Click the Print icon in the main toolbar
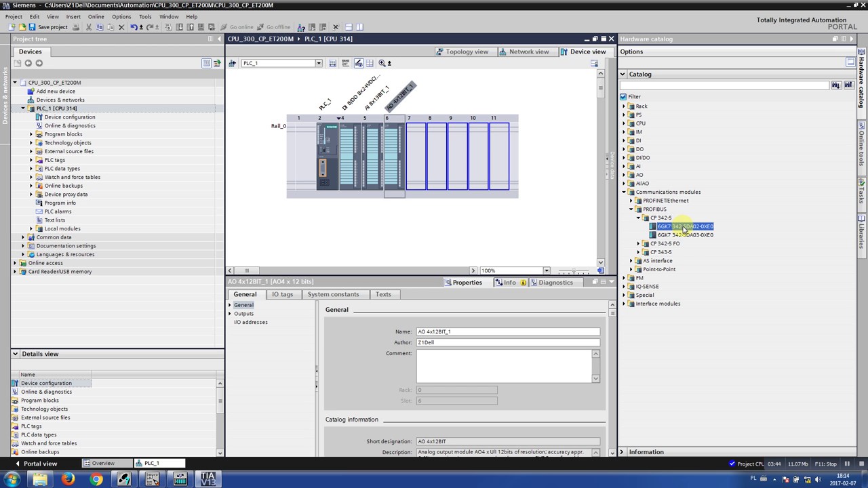Viewport: 868px width, 488px height. [76, 27]
